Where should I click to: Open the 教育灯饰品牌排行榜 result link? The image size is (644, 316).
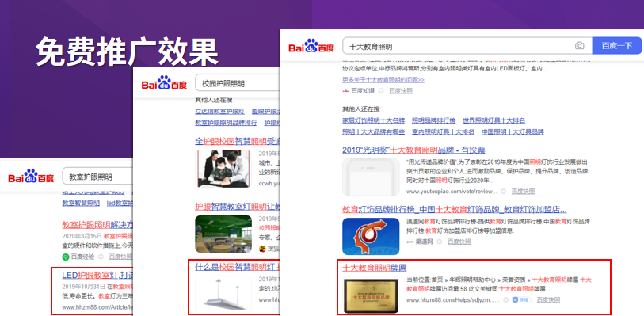tap(454, 209)
